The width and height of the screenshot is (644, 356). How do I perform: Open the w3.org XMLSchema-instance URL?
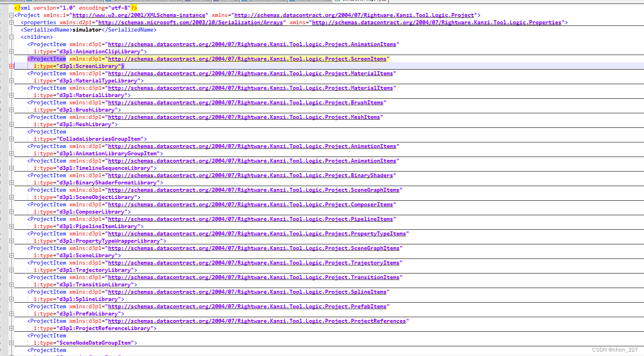(x=139, y=15)
